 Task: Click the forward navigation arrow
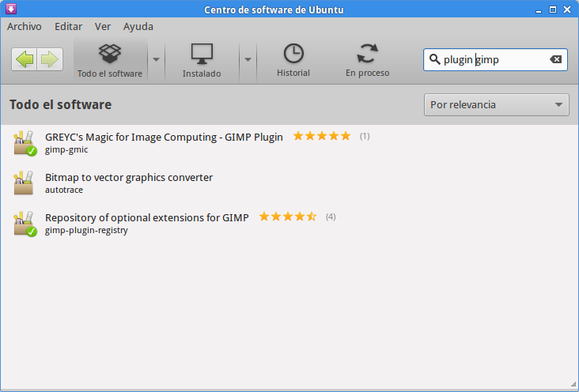pyautogui.click(x=50, y=59)
